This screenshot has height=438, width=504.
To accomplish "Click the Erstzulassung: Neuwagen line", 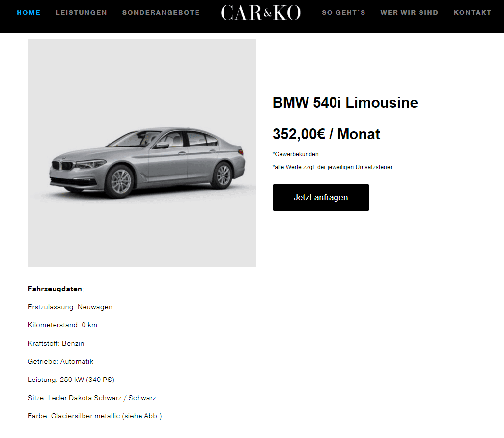I will 70,307.
